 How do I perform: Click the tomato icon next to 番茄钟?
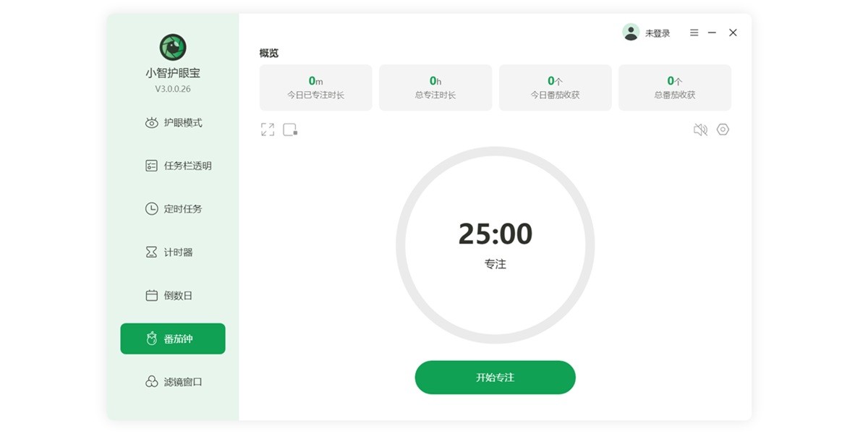[151, 338]
